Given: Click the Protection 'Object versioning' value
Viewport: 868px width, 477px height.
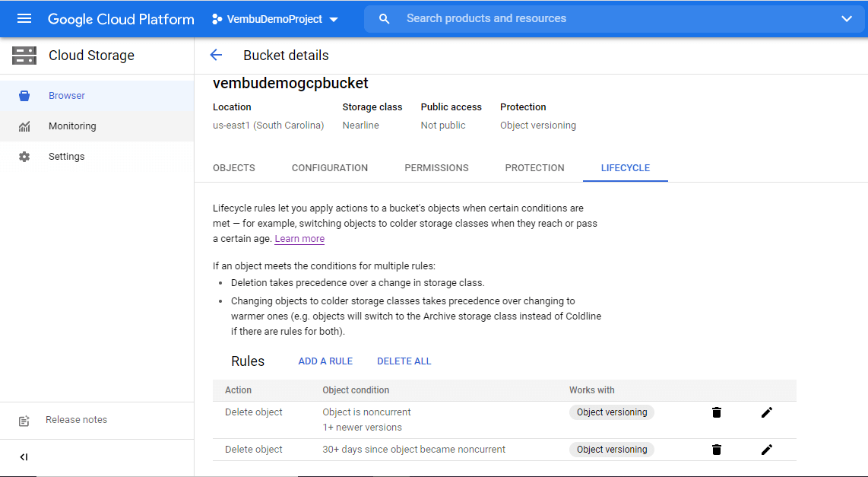Looking at the screenshot, I should (x=538, y=126).
